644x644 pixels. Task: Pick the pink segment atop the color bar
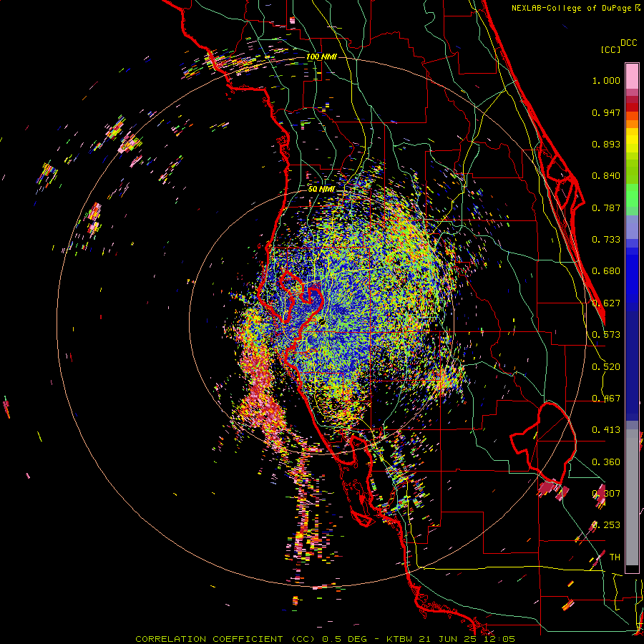(632, 76)
